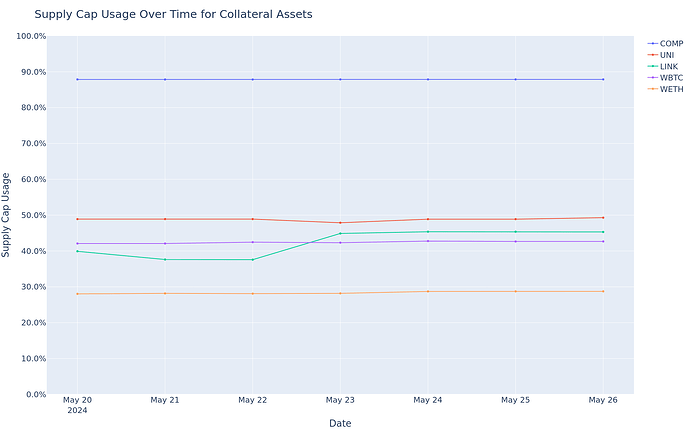
Task: Click the vertical Supply Cap Usage axis title
Action: point(8,215)
